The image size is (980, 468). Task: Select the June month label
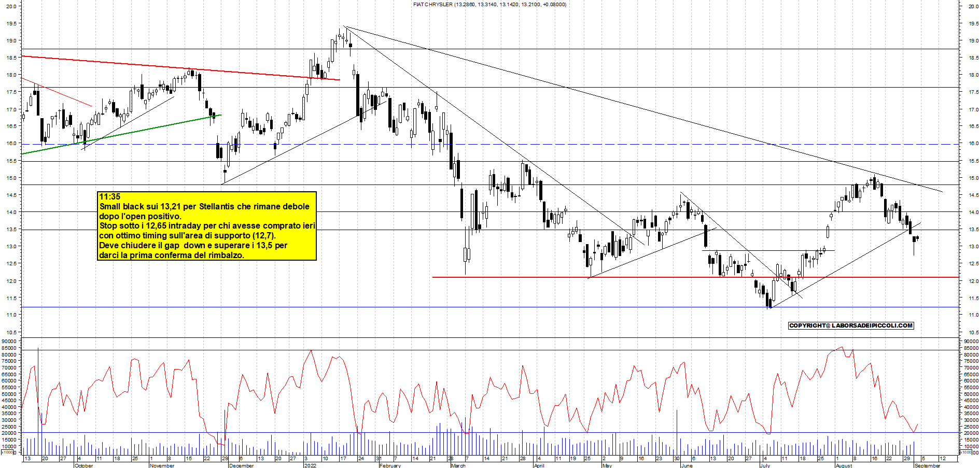(687, 465)
